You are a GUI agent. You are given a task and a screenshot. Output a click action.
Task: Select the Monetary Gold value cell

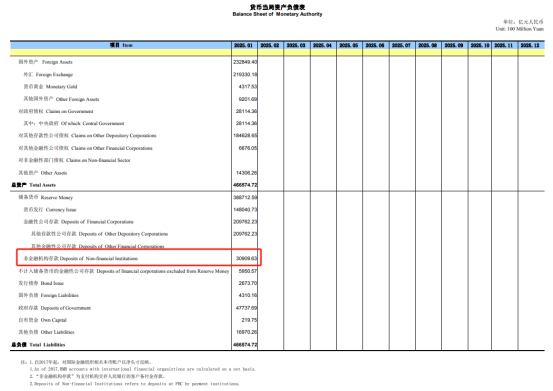248,87
